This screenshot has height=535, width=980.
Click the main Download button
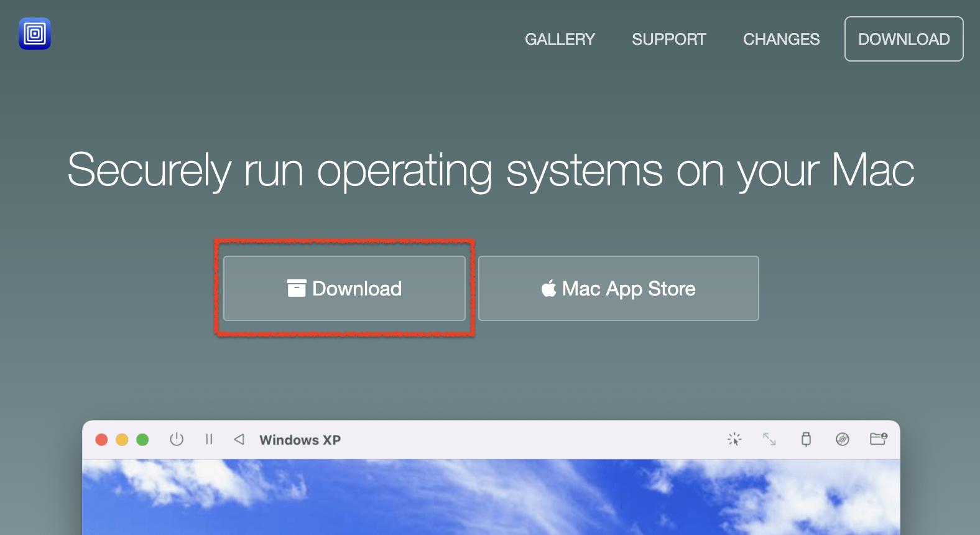coord(344,289)
